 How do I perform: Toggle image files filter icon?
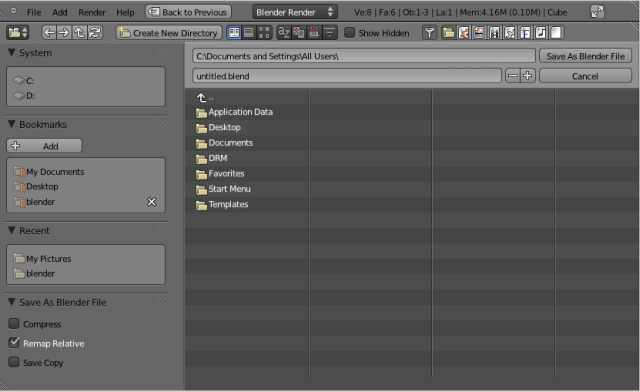click(x=479, y=32)
